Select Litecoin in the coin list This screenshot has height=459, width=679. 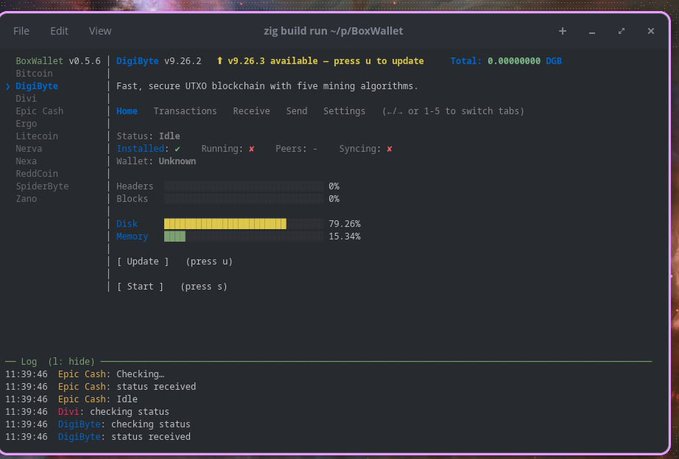[37, 136]
